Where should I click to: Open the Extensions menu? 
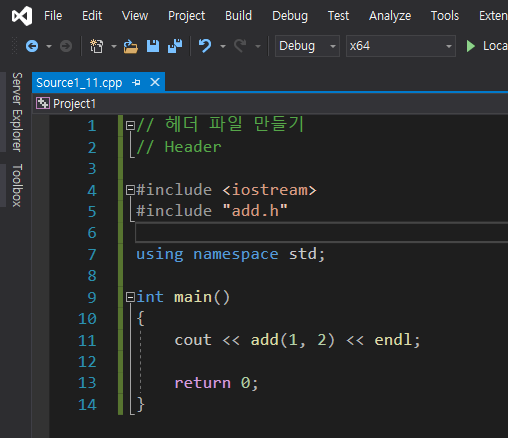(x=493, y=16)
